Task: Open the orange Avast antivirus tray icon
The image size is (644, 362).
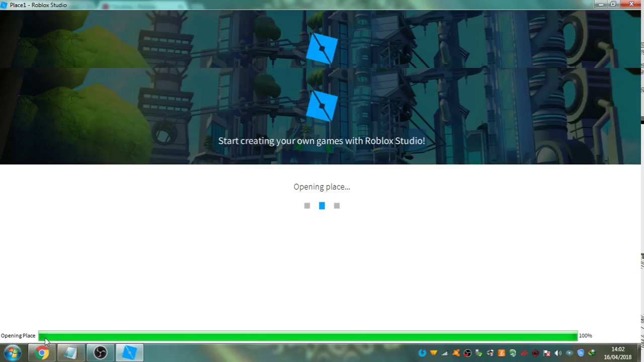Action: (x=456, y=353)
